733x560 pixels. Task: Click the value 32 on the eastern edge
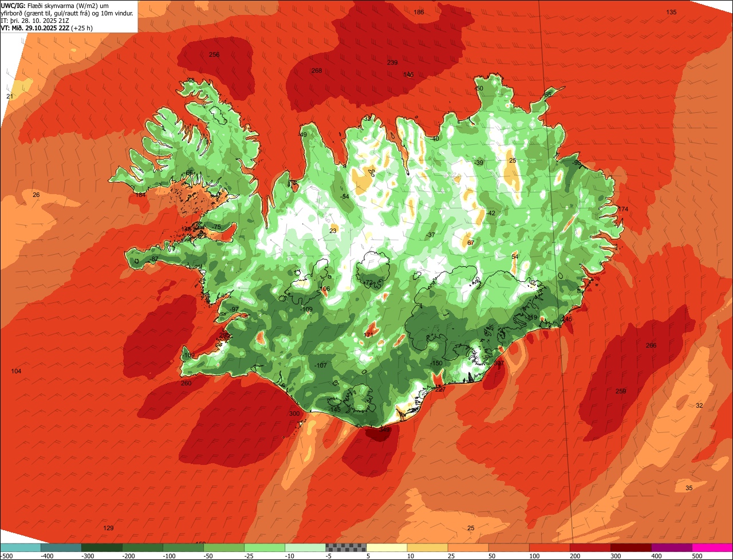pos(699,405)
